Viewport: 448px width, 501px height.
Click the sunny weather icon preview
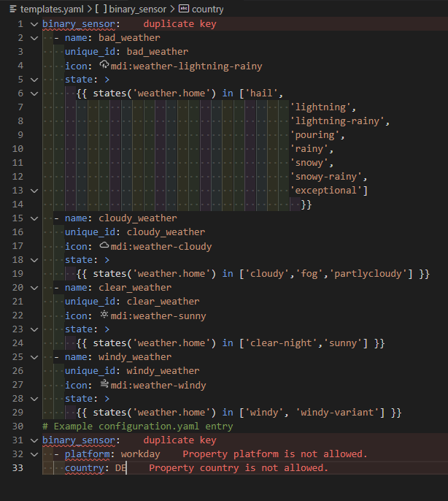[104, 315]
